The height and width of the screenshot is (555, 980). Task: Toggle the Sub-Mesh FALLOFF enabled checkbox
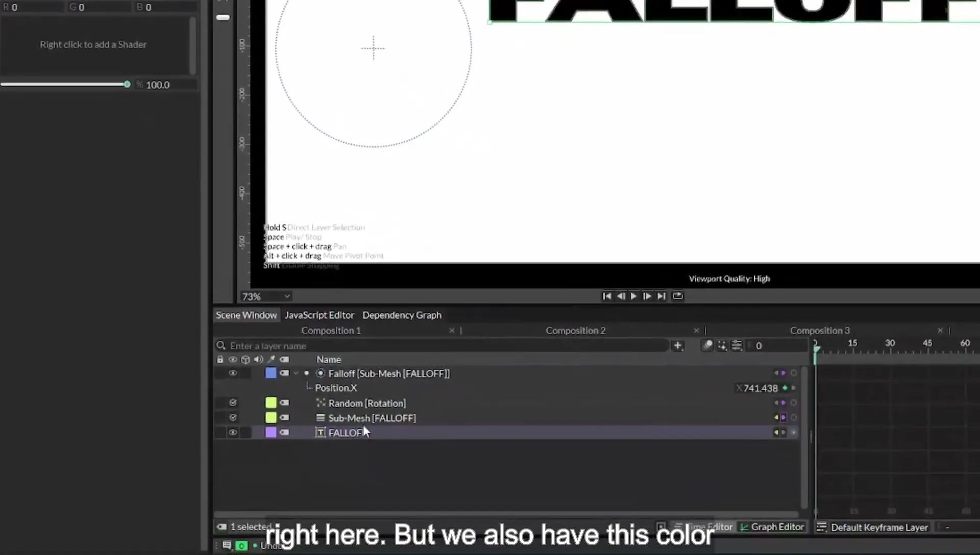pyautogui.click(x=233, y=418)
